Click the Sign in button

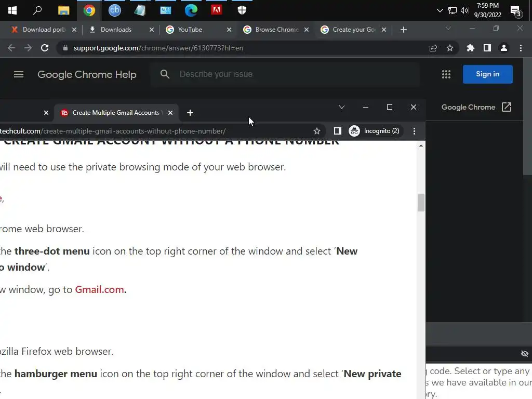[x=487, y=74]
